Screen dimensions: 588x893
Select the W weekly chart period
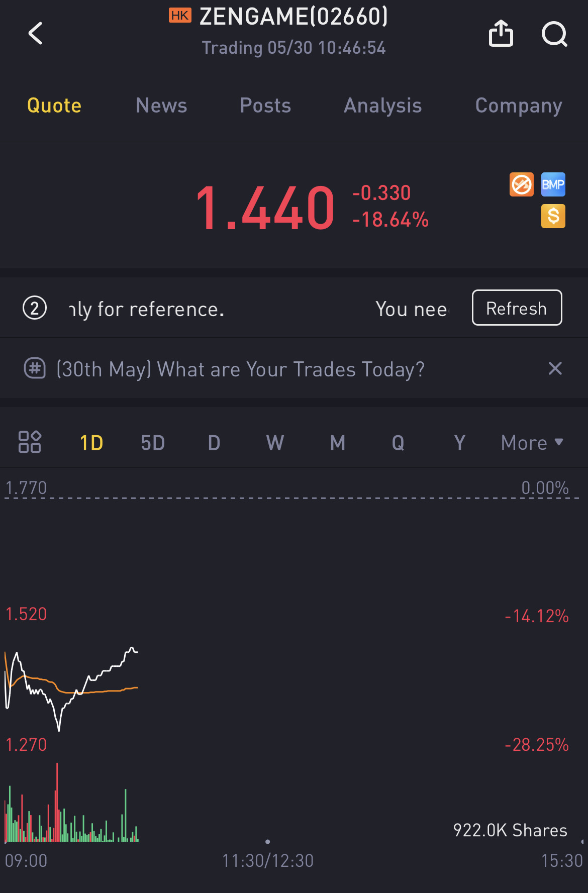click(275, 443)
